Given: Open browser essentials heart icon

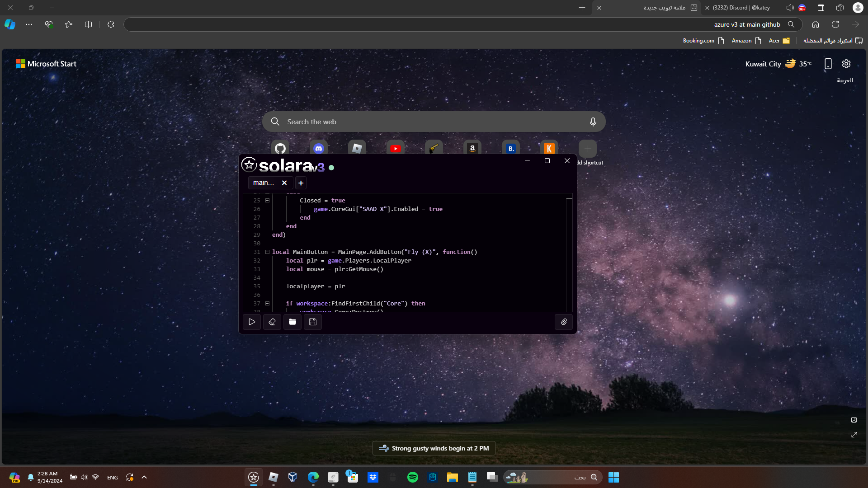Looking at the screenshot, I should click(49, 24).
